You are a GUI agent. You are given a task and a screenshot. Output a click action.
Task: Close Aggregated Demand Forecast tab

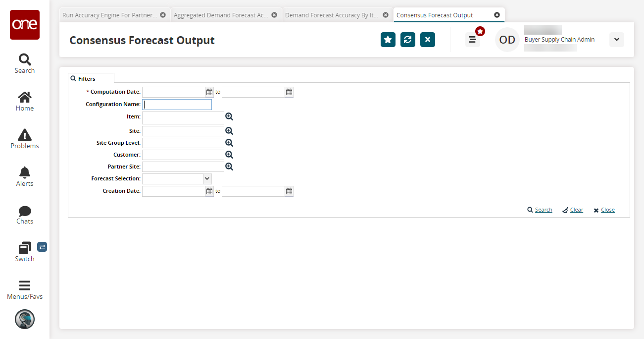click(x=274, y=15)
